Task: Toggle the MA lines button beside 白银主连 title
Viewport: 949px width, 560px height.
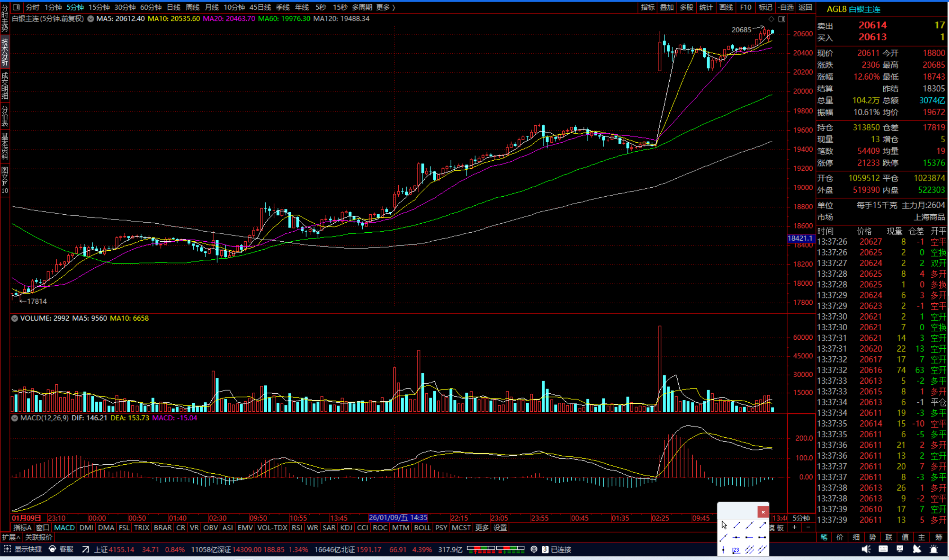Action: [90, 18]
